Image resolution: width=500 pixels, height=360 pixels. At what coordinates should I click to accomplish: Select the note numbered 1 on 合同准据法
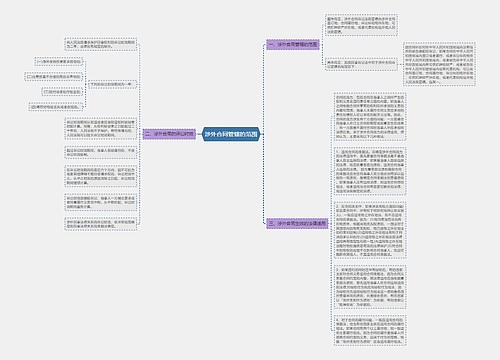pos(370,171)
